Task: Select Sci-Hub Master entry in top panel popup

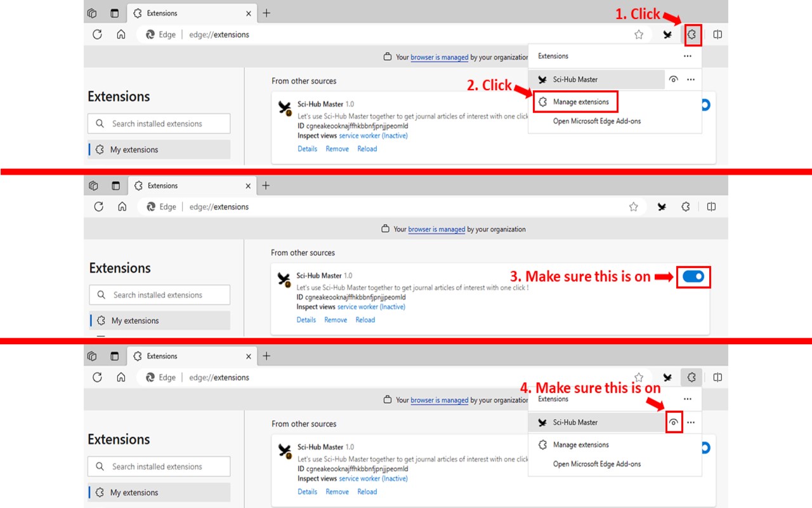Action: coord(596,79)
